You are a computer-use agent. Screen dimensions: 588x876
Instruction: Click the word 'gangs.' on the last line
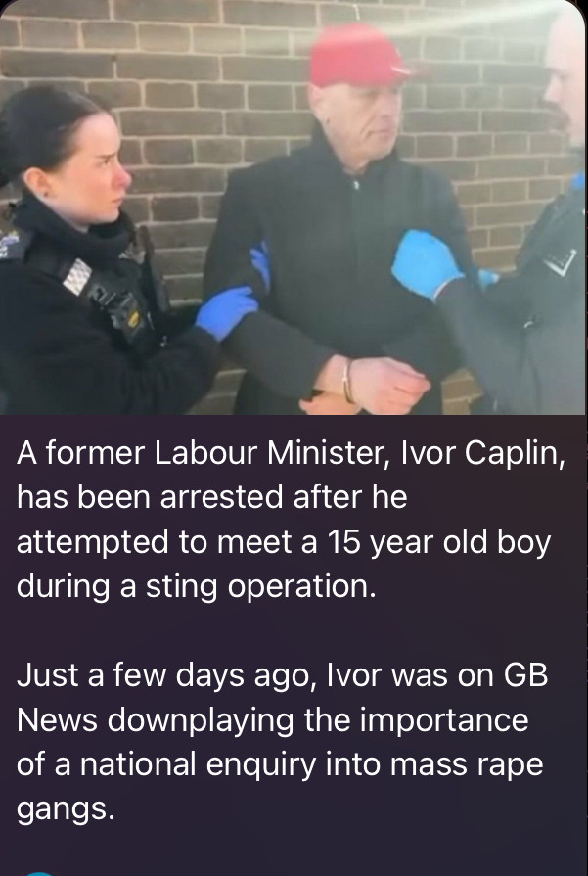66,809
